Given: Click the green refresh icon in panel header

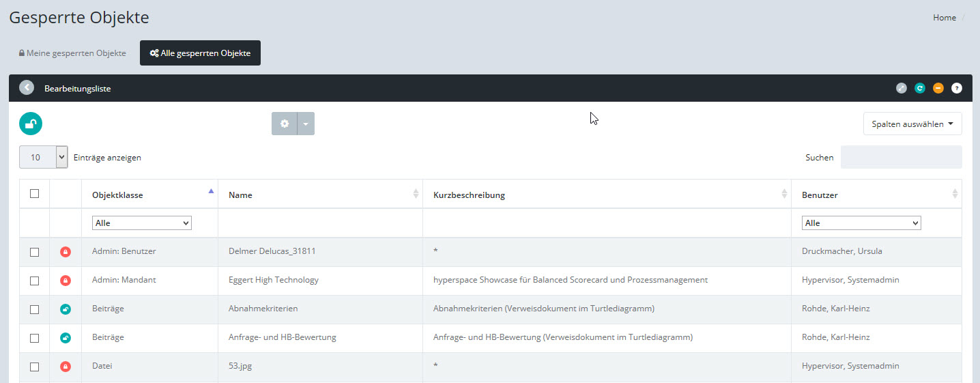Looking at the screenshot, I should pos(920,88).
